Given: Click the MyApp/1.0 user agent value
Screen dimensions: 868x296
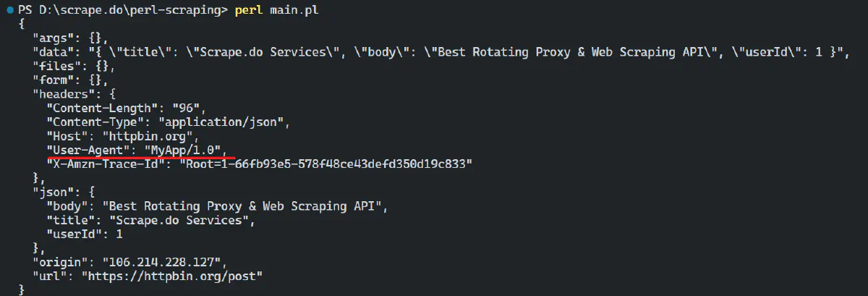Looking at the screenshot, I should [x=187, y=150].
